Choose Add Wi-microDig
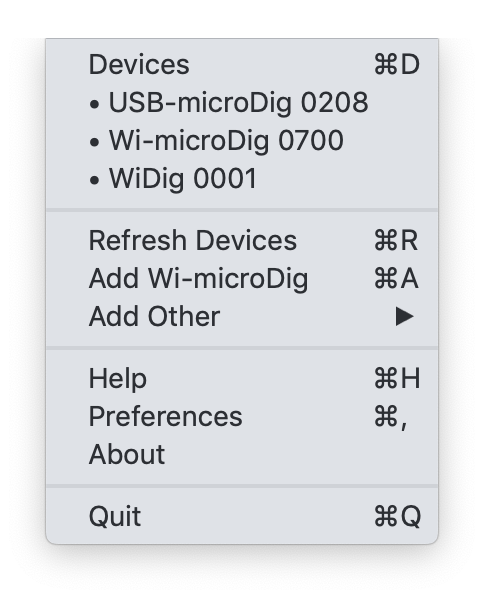Image resolution: width=484 pixels, height=598 pixels. 242,278
